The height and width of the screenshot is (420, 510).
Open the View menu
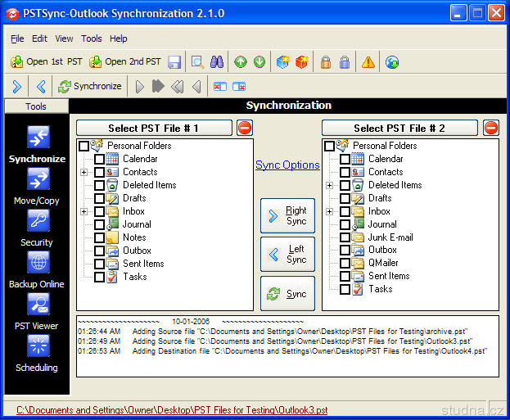click(64, 38)
